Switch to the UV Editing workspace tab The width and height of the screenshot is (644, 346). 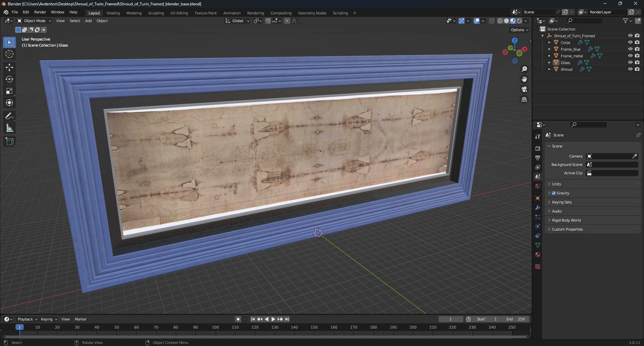179,13
